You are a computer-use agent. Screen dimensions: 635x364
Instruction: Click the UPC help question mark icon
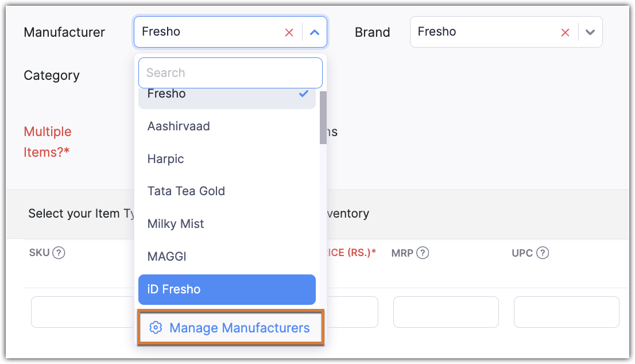542,253
